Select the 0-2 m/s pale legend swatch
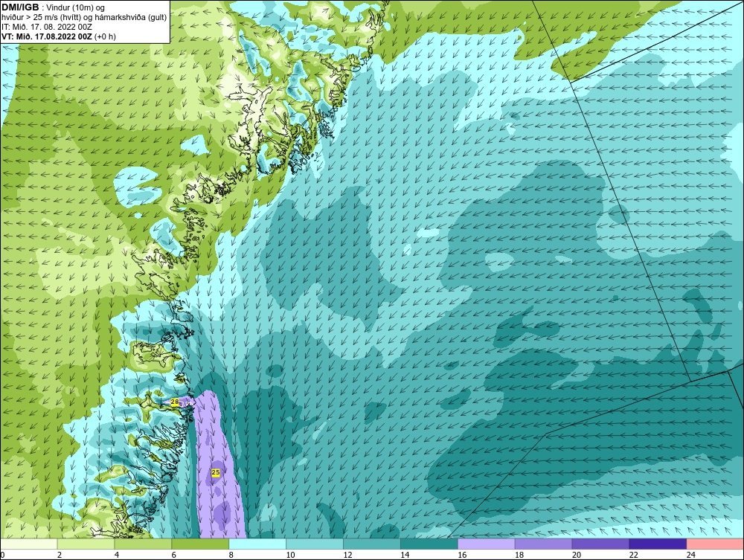The height and width of the screenshot is (560, 744). pos(29,544)
